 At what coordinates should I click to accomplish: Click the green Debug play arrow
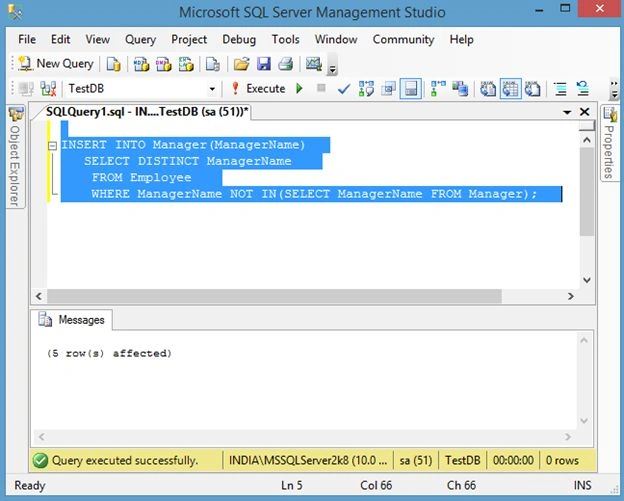pos(299,88)
